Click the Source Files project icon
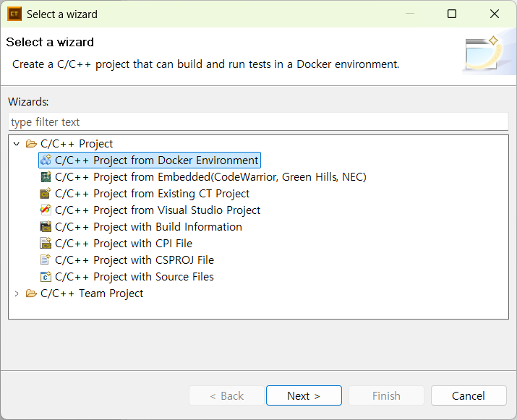The image size is (517, 420). 46,277
